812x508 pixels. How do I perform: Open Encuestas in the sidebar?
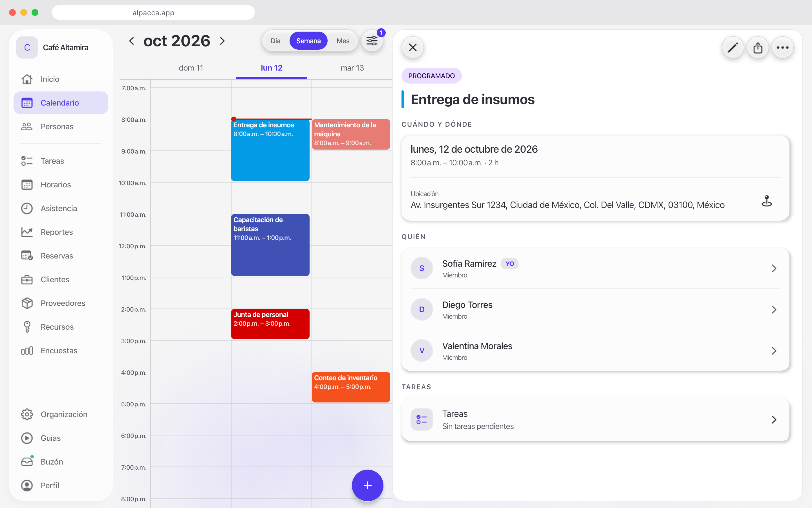(61, 351)
